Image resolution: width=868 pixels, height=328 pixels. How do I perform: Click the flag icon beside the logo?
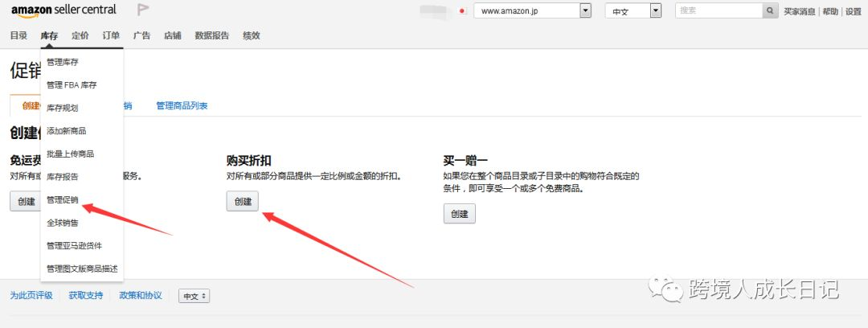click(143, 10)
